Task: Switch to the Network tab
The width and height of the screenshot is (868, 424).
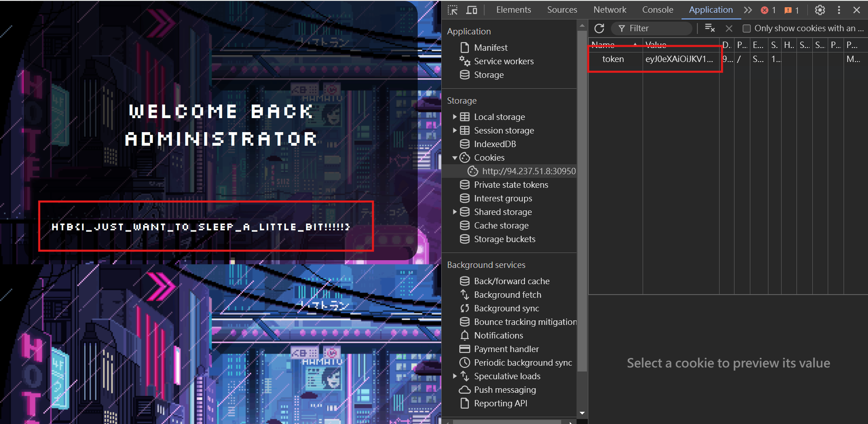Action: (610, 10)
